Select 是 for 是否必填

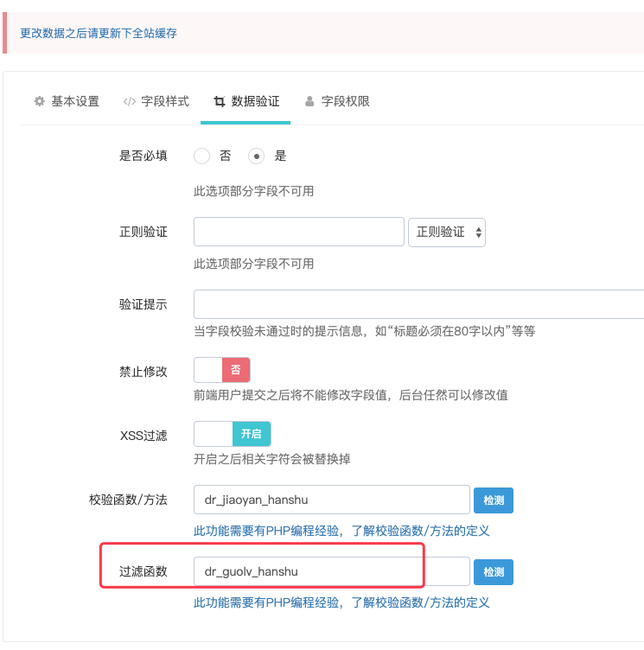coord(256,156)
